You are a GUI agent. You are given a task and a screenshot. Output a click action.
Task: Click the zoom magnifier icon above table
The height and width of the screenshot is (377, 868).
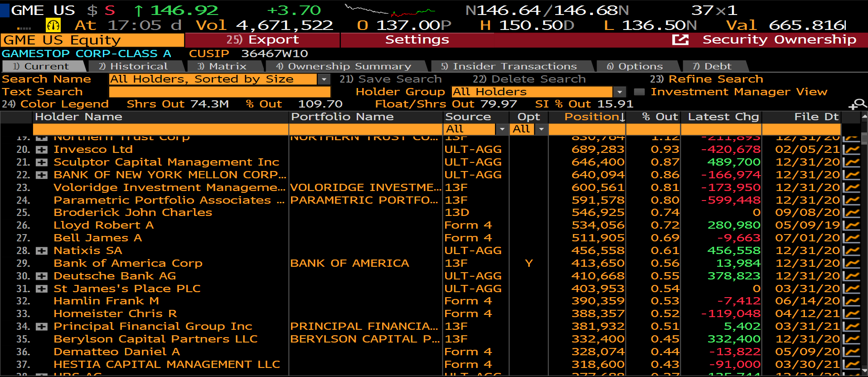click(858, 104)
